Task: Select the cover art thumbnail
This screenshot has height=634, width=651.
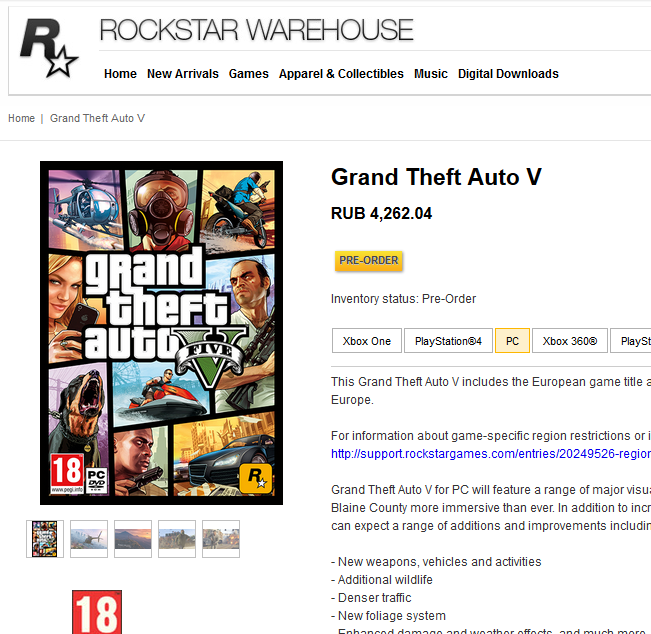Action: (x=45, y=539)
